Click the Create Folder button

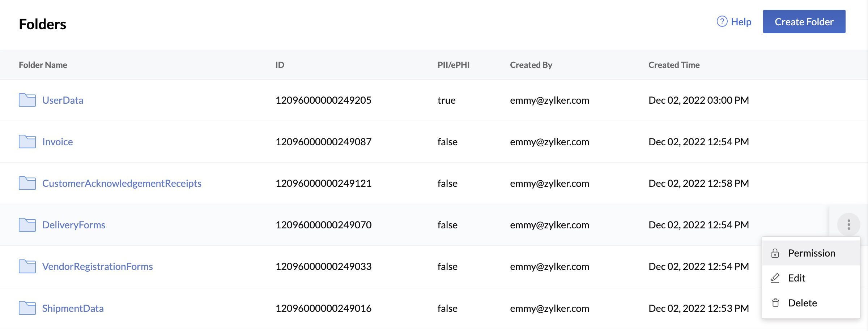[x=804, y=22]
